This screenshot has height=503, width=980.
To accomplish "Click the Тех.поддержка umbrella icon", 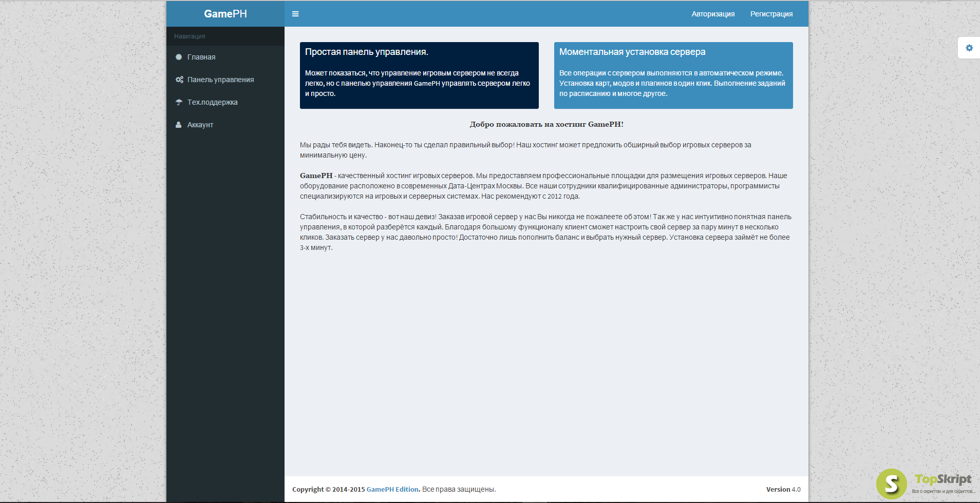I will click(179, 102).
